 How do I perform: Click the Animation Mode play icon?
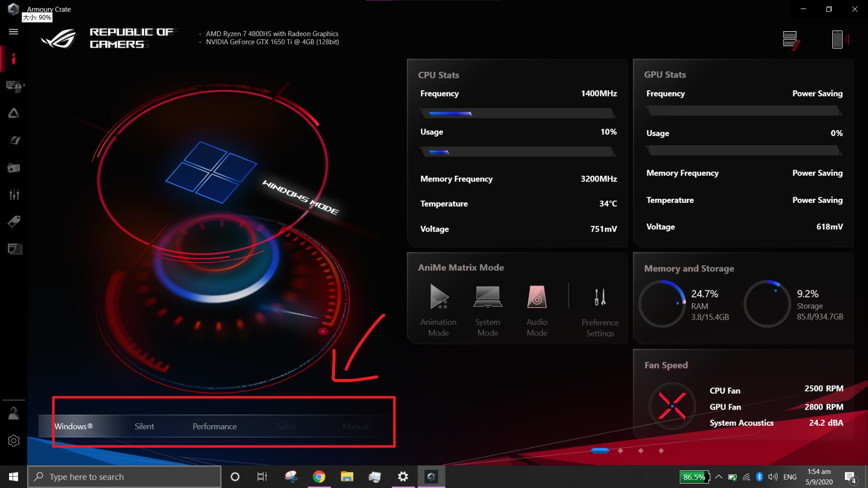tap(439, 296)
